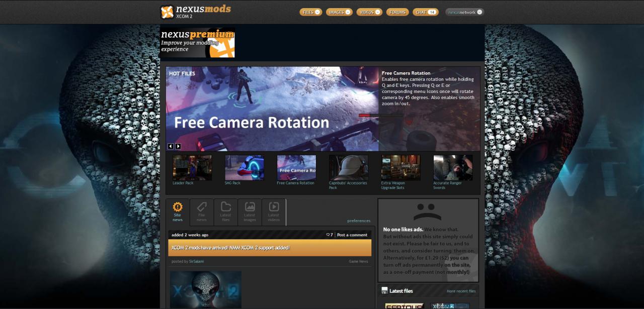Click the Latest files save disk icon

384,290
